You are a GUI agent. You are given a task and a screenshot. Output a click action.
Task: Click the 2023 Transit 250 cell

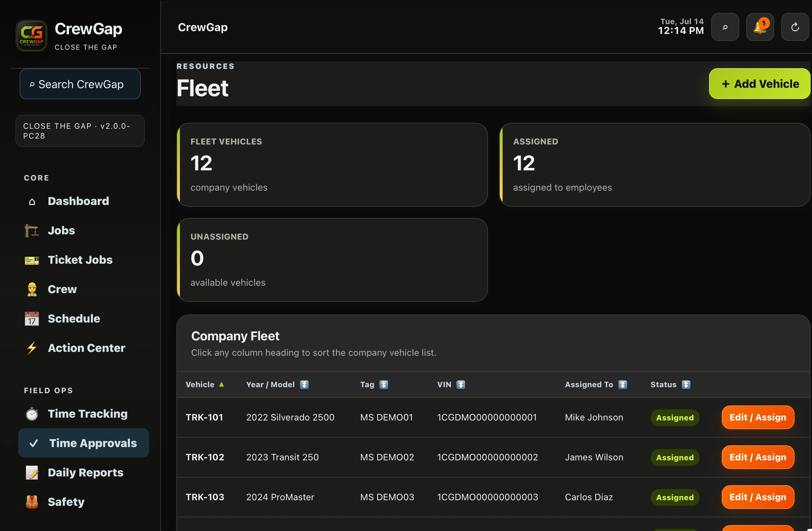(282, 458)
